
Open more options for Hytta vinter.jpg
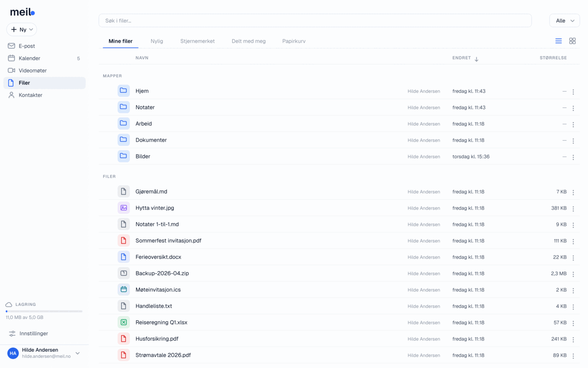click(573, 209)
